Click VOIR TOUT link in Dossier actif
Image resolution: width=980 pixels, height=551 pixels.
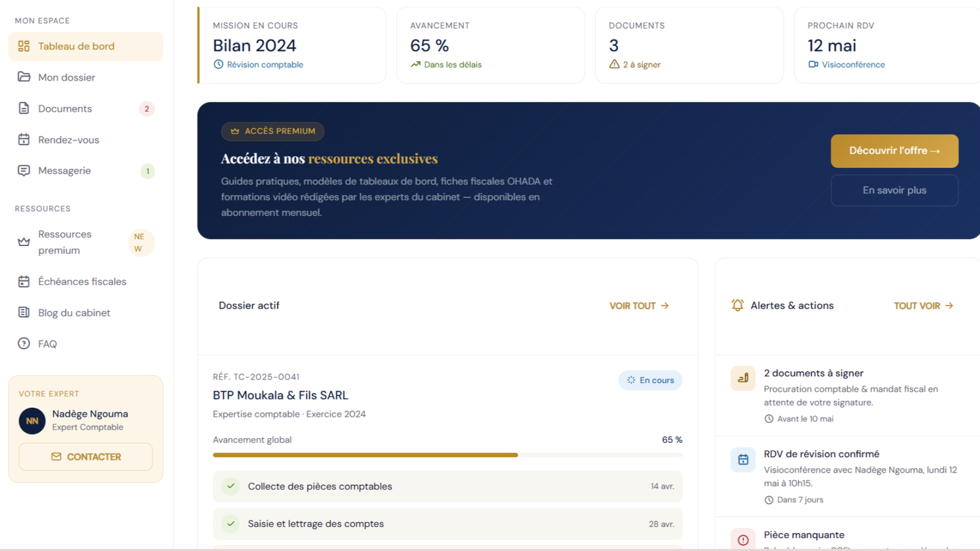tap(639, 305)
